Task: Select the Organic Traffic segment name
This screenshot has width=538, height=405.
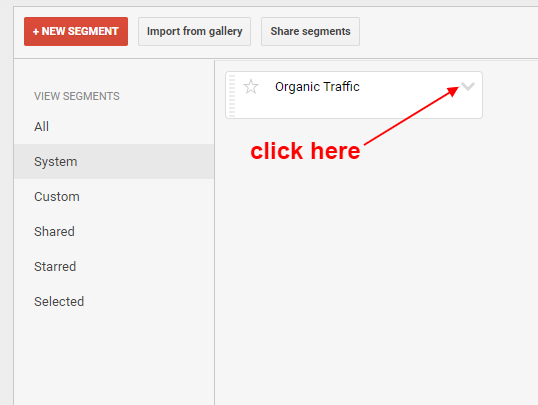Action: [x=317, y=87]
